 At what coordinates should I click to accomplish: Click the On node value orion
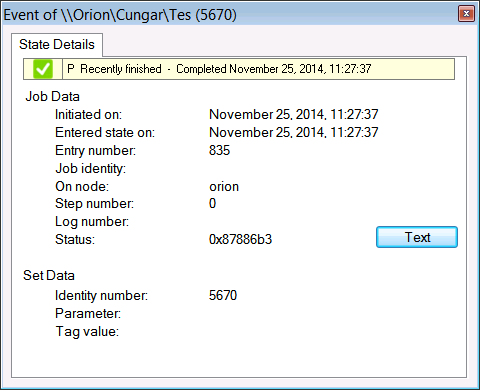pyautogui.click(x=224, y=187)
